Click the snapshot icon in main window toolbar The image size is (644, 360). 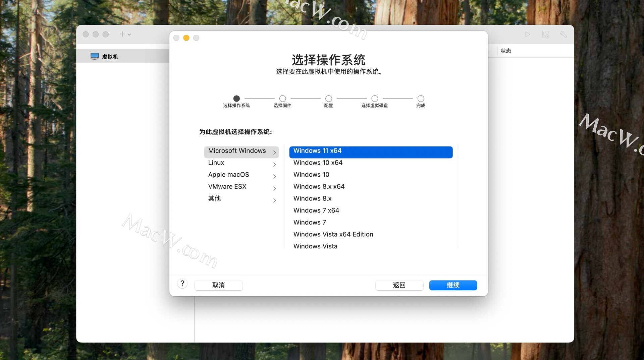pos(546,34)
